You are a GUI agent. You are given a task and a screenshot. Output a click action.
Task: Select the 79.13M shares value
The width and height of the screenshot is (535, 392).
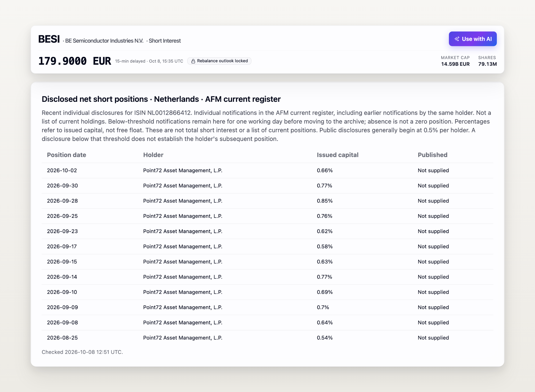(x=487, y=64)
